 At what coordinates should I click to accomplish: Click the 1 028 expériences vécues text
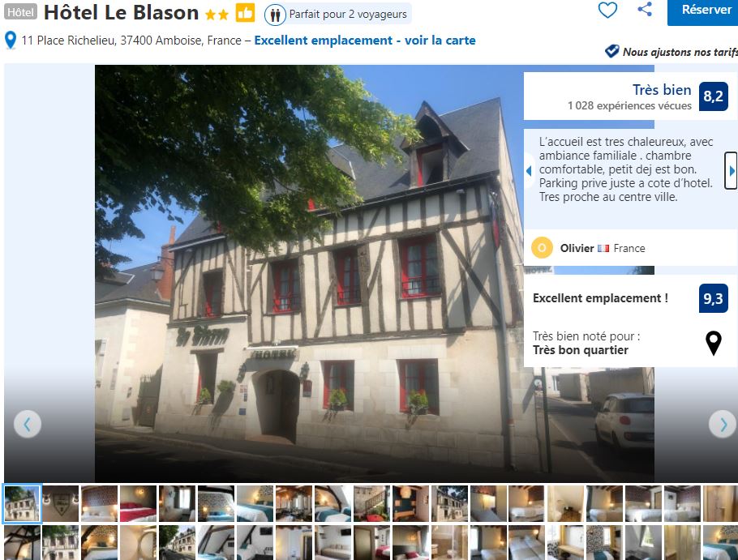click(x=629, y=106)
